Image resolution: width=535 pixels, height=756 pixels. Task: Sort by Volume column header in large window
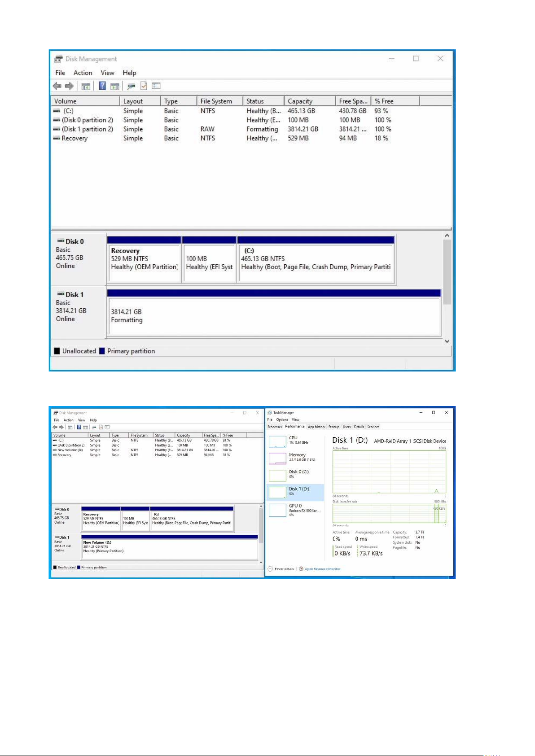(85, 101)
